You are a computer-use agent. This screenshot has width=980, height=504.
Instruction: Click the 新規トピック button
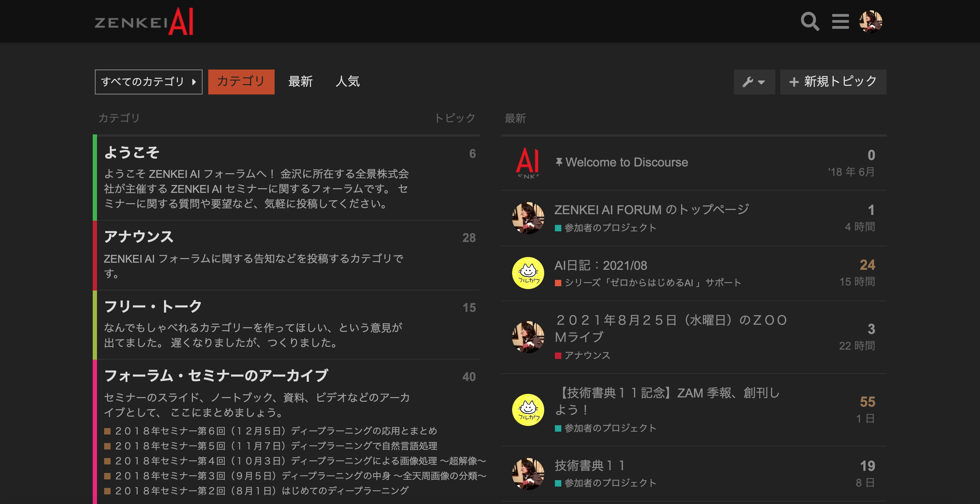(833, 82)
